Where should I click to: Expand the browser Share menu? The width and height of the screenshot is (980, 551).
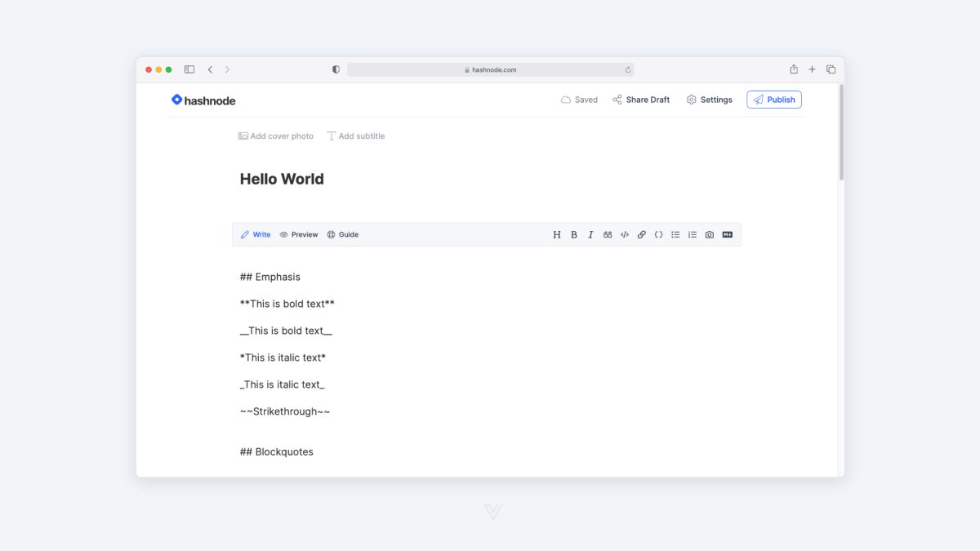pyautogui.click(x=793, y=69)
